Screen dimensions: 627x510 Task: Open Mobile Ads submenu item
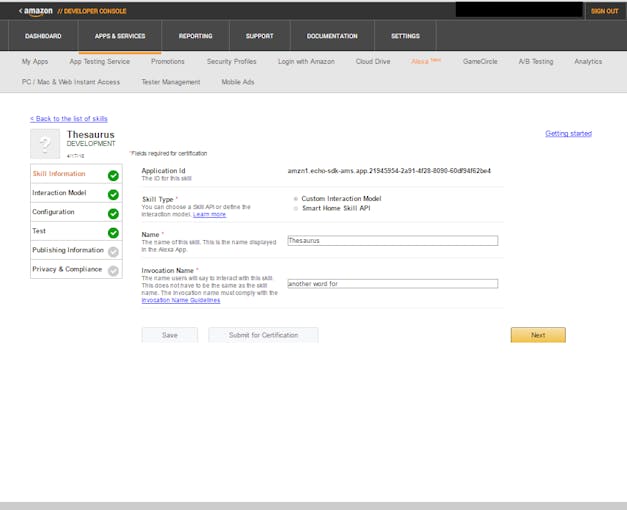[238, 82]
